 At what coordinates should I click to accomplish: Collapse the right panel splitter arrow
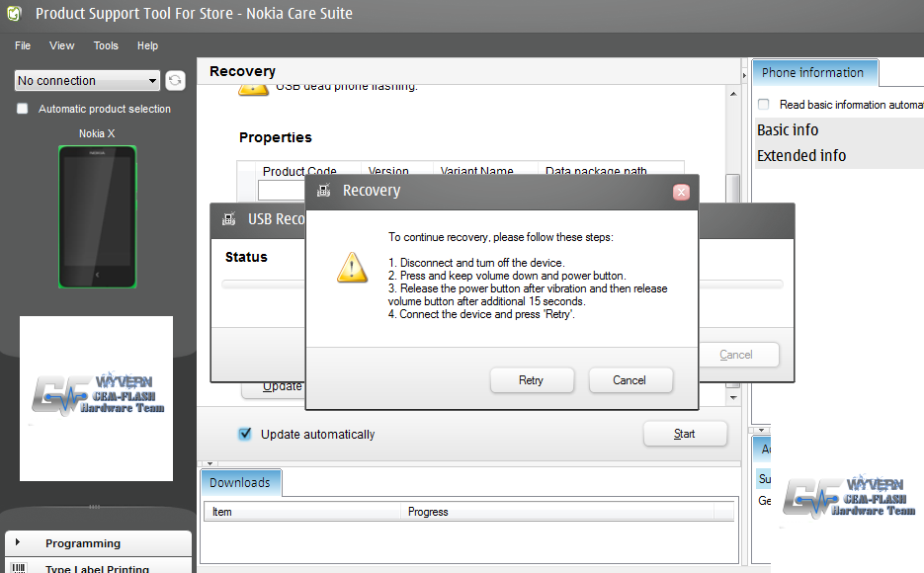(744, 75)
